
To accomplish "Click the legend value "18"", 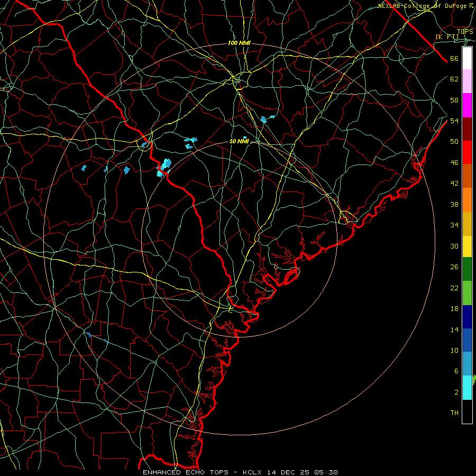I will pyautogui.click(x=454, y=309).
